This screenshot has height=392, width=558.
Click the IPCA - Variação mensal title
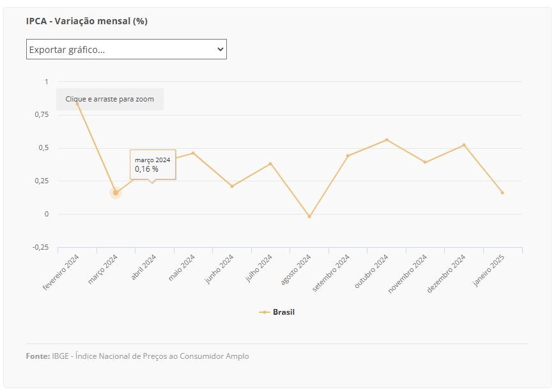[x=87, y=21]
